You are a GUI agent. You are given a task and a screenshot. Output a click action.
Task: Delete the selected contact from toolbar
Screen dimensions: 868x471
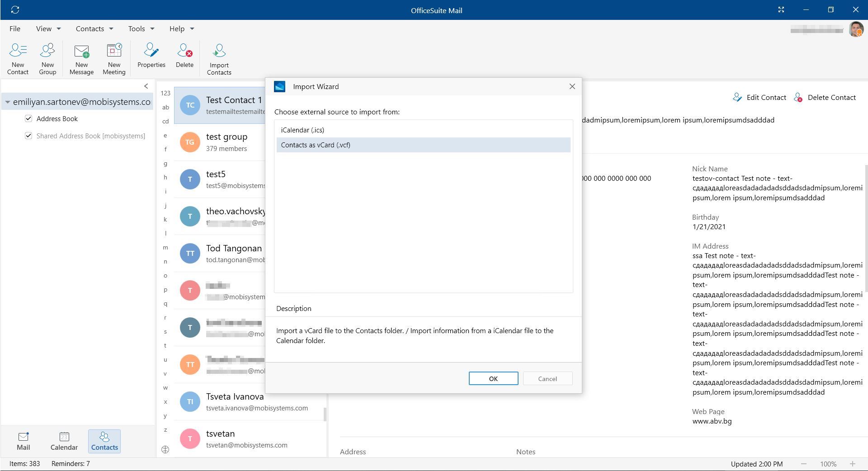(x=184, y=56)
